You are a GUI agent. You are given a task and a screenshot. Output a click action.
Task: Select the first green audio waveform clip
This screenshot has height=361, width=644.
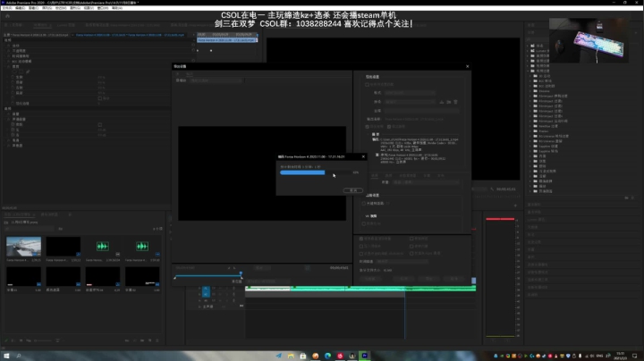click(x=103, y=247)
